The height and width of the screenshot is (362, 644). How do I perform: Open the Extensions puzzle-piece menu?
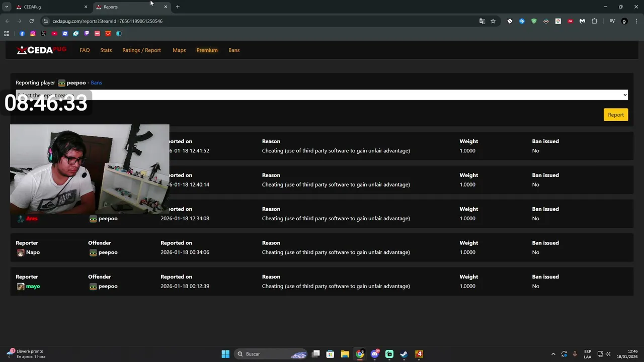point(594,21)
